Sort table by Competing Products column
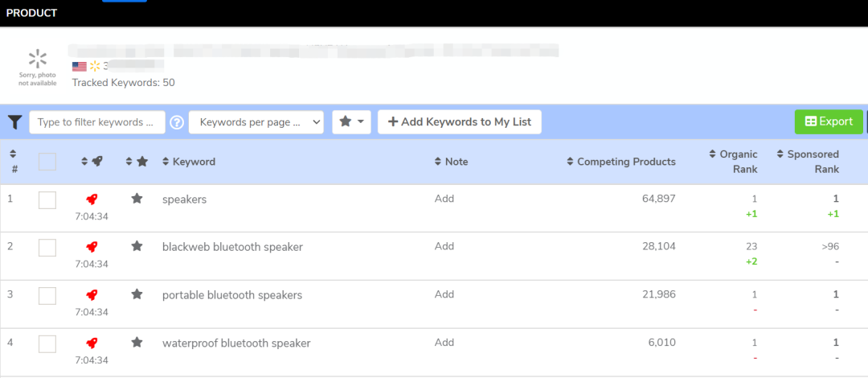868x378 pixels. [621, 162]
